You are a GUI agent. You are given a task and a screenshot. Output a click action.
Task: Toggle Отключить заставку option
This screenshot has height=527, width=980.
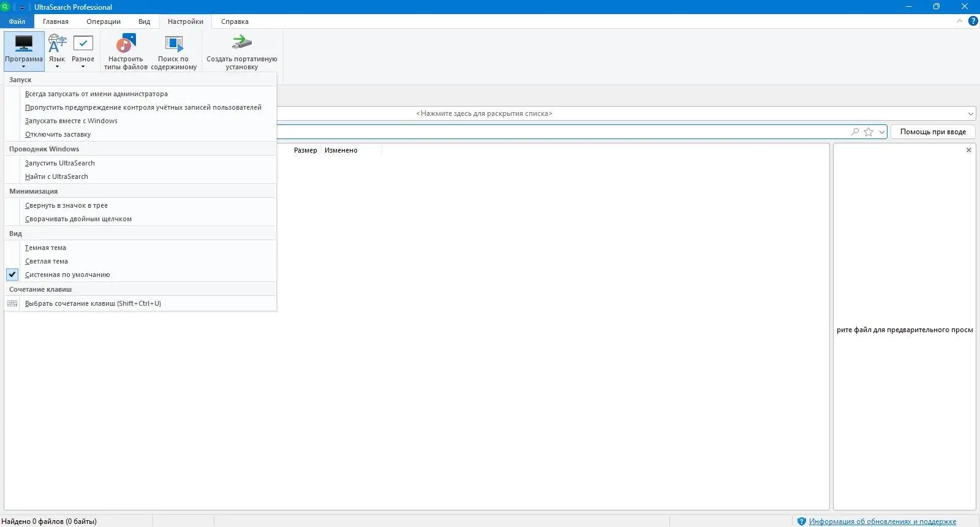point(140,134)
